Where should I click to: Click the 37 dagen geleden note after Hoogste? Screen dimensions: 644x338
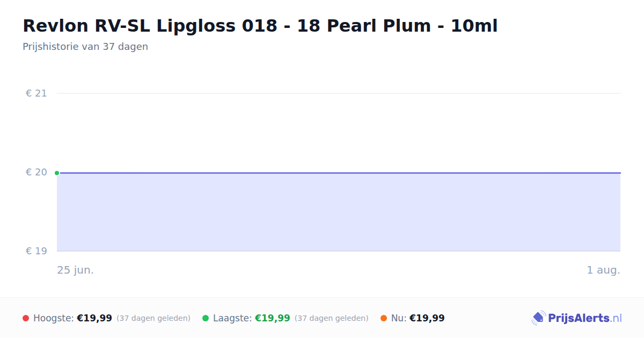[x=153, y=318]
